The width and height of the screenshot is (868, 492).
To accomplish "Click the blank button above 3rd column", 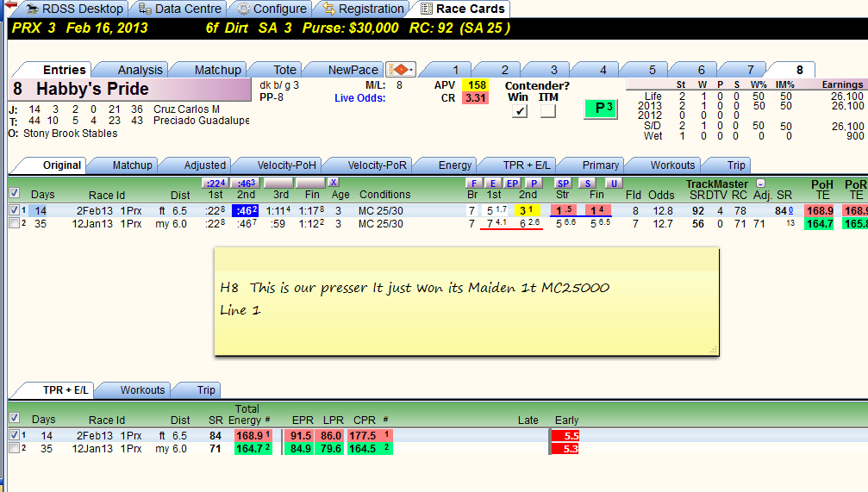I will click(278, 183).
